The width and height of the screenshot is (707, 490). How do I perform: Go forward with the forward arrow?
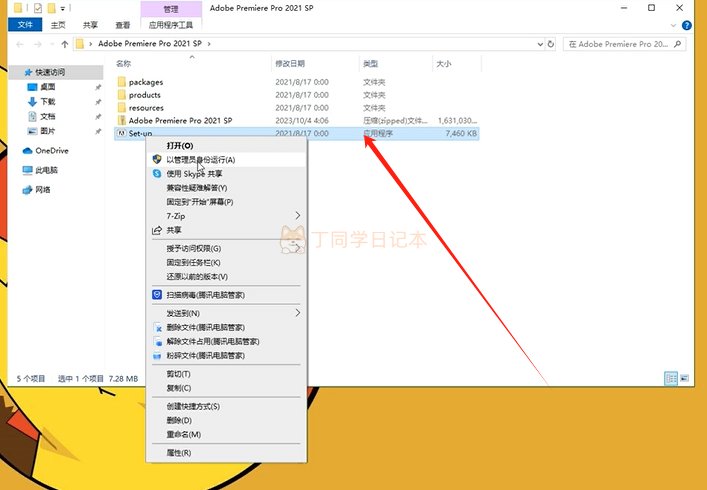tap(38, 44)
